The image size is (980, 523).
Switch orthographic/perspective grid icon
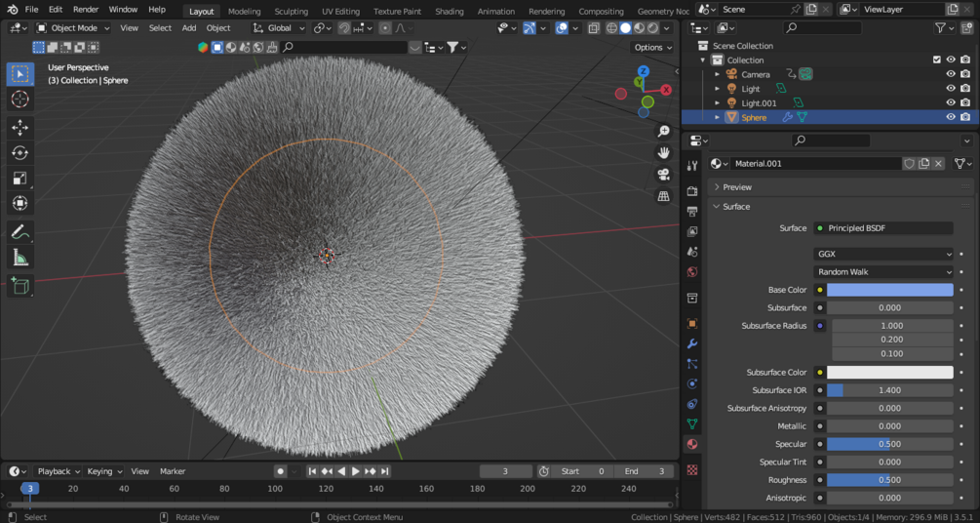(x=664, y=196)
